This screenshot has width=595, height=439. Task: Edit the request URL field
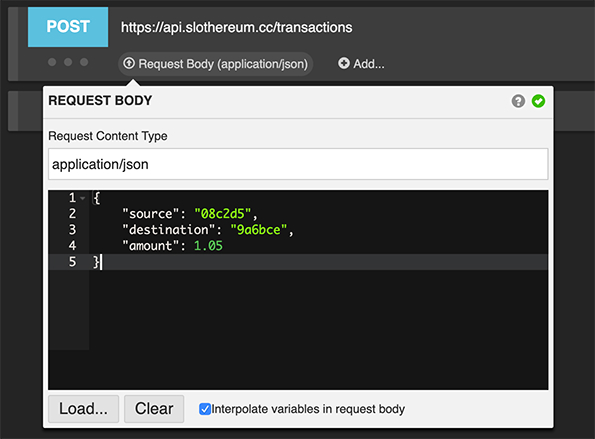point(236,27)
